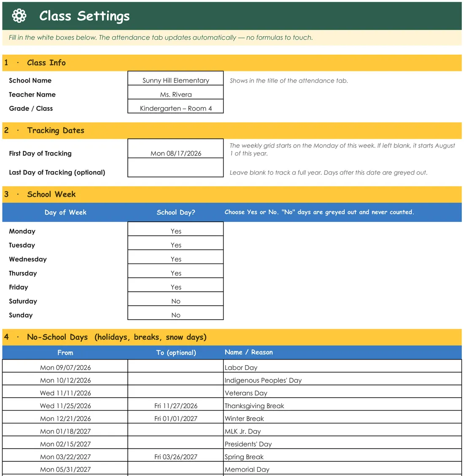This screenshot has height=476, width=464.
Task: Click the 'Indigenous Peoples' Day' reason cell
Action: [343, 379]
